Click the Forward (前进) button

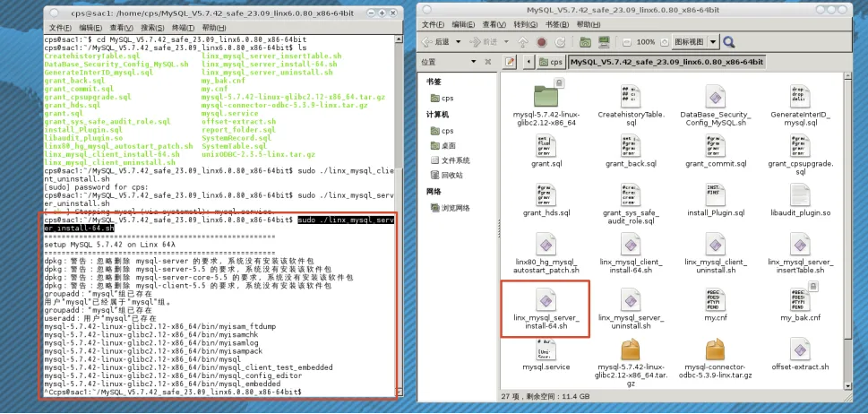coord(484,42)
